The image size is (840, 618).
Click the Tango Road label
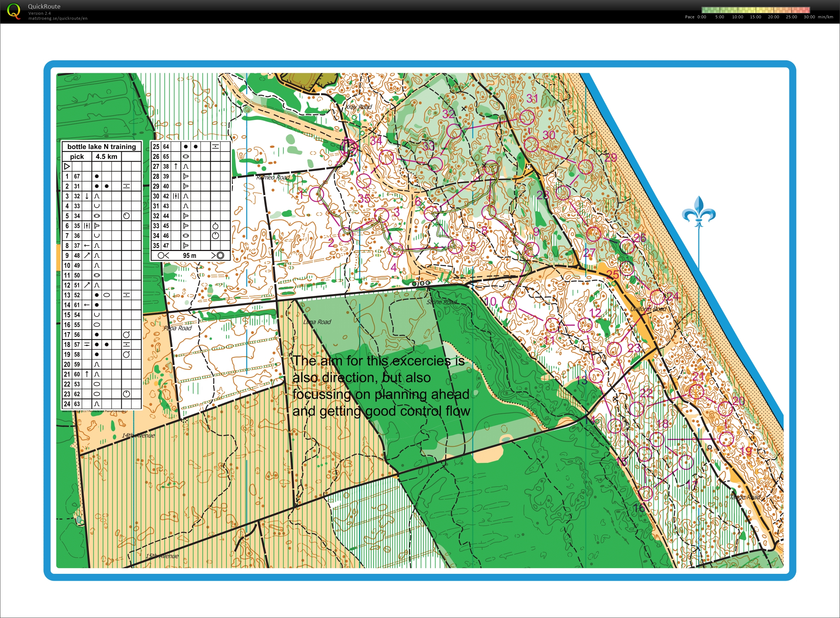click(x=745, y=497)
